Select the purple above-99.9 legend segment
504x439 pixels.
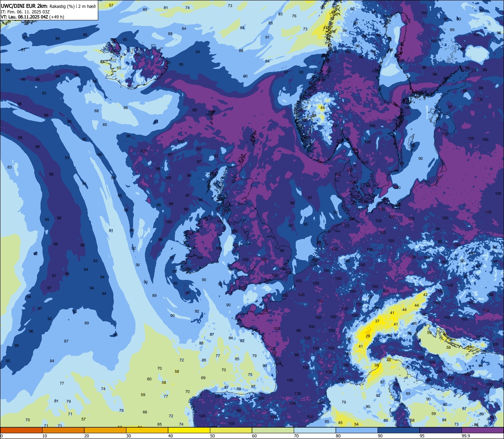(x=482, y=430)
